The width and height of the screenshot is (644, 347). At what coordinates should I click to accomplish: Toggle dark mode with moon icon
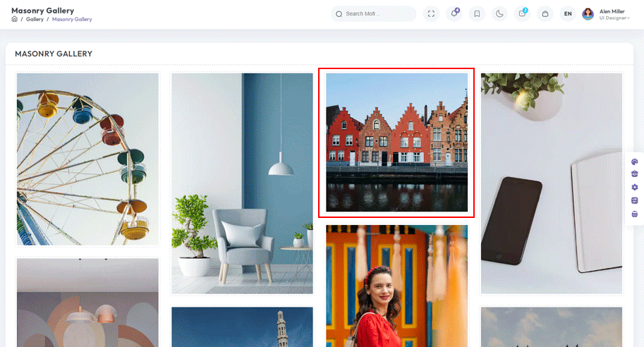point(499,13)
